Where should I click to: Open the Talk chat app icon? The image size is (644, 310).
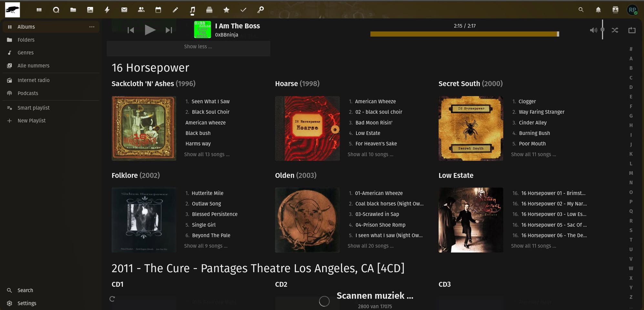(x=56, y=10)
